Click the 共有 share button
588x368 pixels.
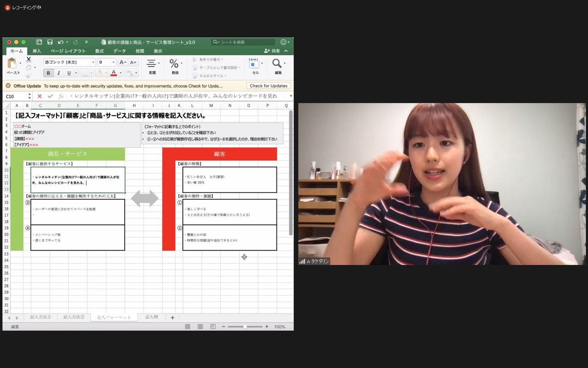point(273,51)
